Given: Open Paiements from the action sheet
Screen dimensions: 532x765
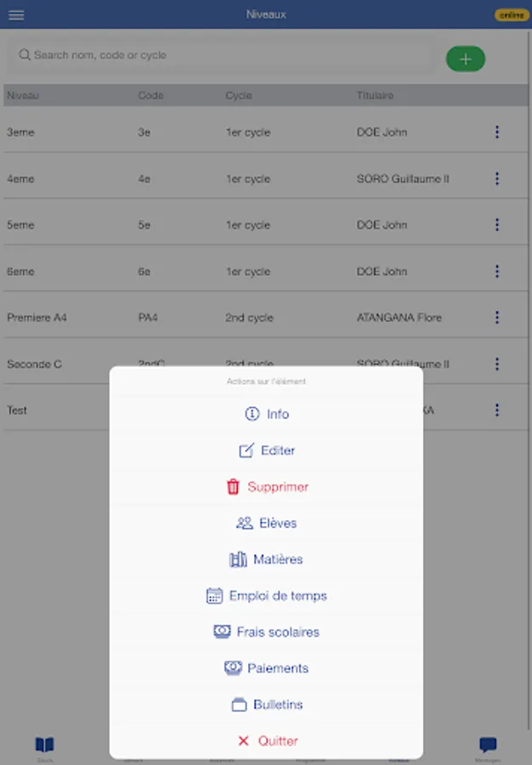Looking at the screenshot, I should pyautogui.click(x=266, y=668).
